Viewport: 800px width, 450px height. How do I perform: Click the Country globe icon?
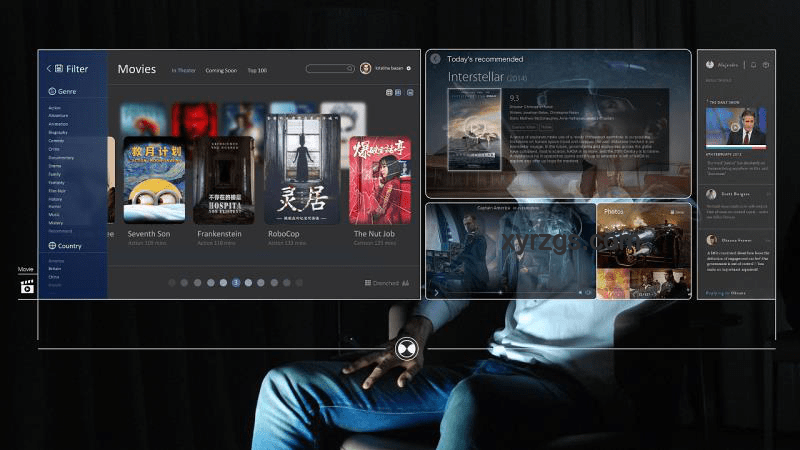pos(52,245)
